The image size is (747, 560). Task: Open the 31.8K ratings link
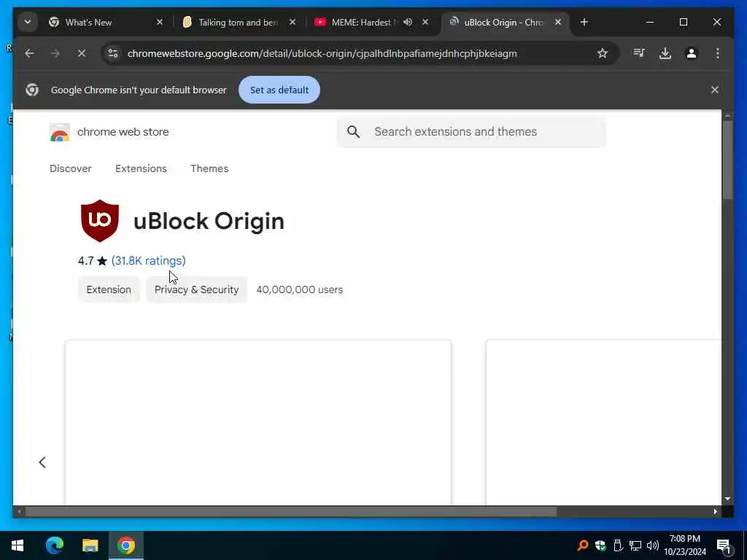pos(148,260)
